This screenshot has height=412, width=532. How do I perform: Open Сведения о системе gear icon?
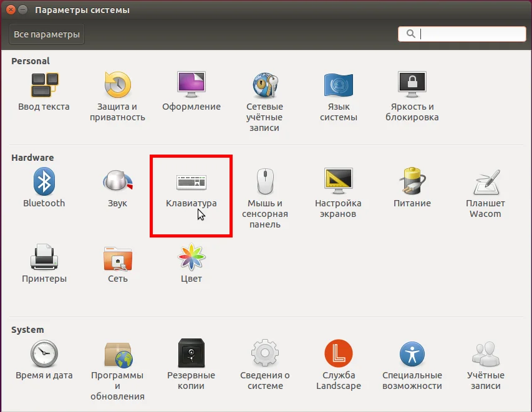(x=265, y=353)
